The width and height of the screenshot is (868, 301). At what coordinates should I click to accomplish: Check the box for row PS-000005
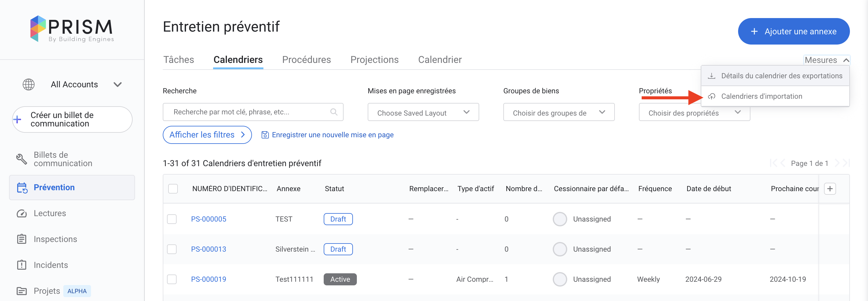tap(172, 219)
